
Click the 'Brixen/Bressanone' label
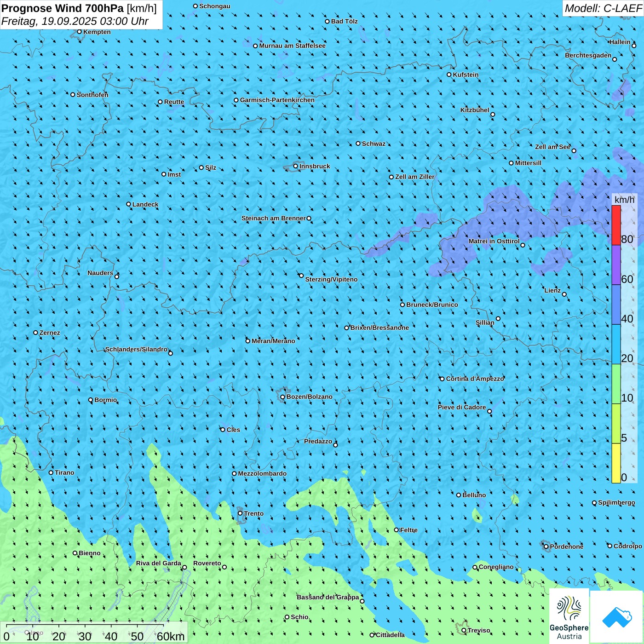coord(380,328)
